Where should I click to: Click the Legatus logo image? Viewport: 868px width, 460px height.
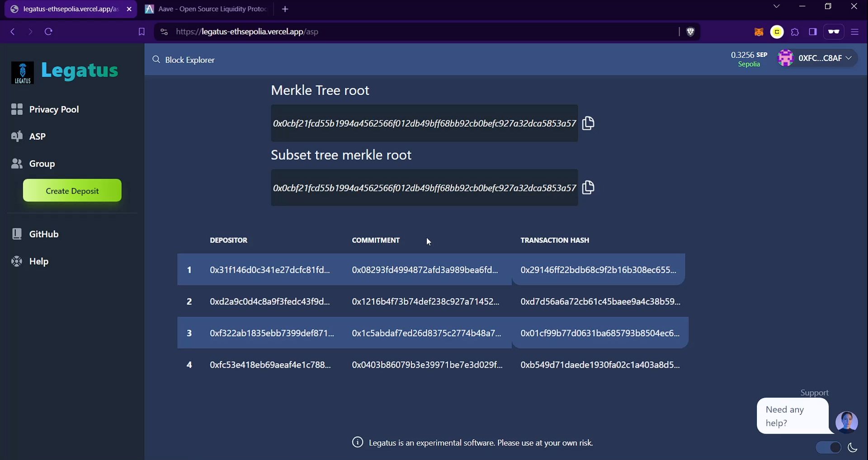tap(22, 73)
